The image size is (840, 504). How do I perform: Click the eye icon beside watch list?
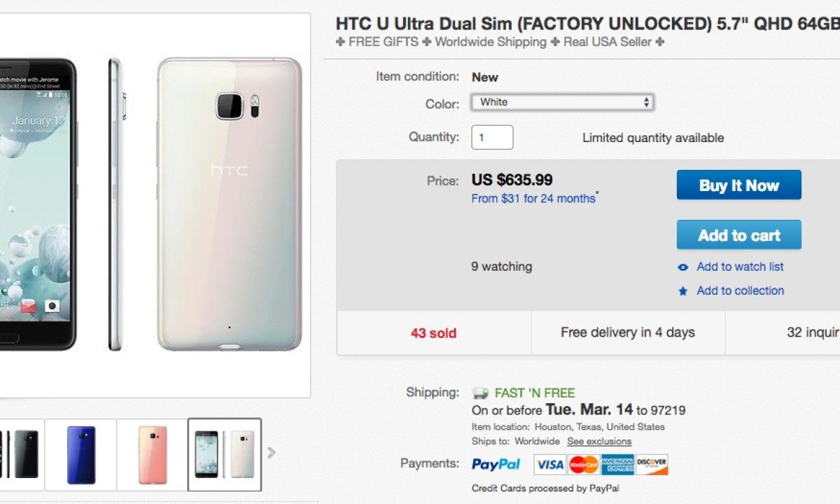(x=683, y=267)
